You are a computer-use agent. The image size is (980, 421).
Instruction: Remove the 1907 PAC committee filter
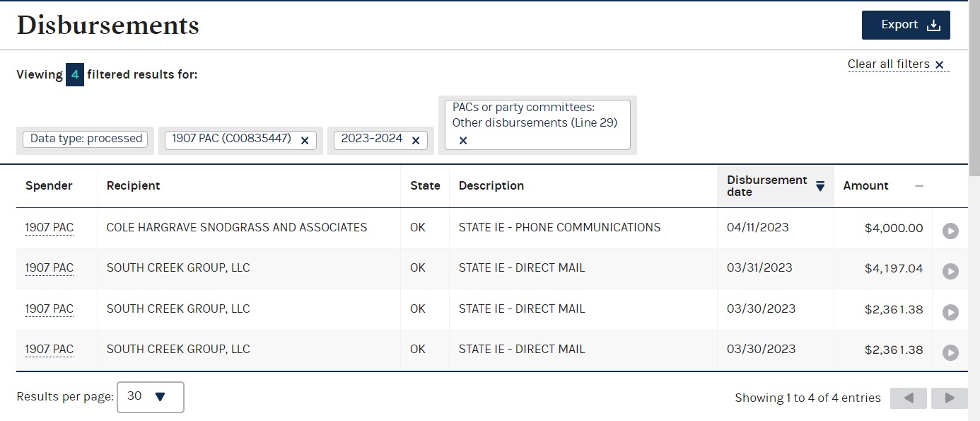(x=305, y=140)
